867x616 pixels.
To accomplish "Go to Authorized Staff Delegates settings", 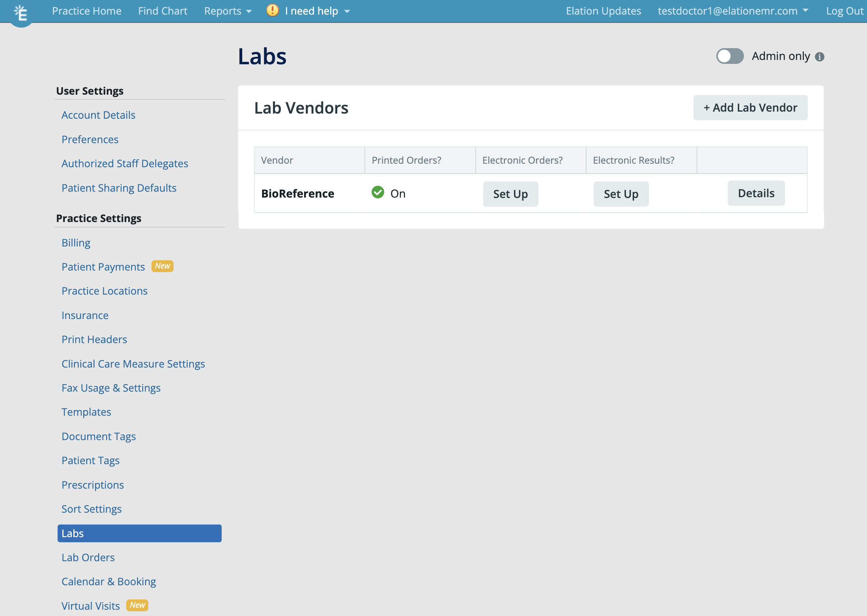I will pos(125,163).
